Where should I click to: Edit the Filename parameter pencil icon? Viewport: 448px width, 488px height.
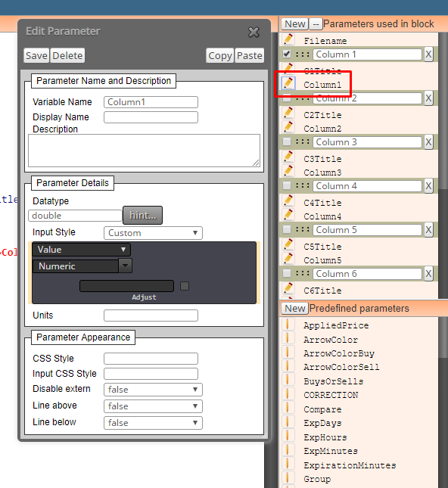(x=288, y=39)
